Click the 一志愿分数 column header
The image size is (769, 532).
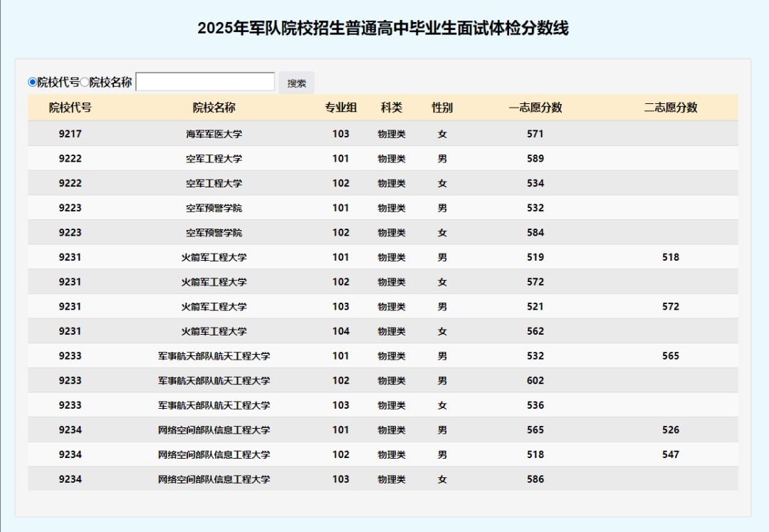pos(535,108)
